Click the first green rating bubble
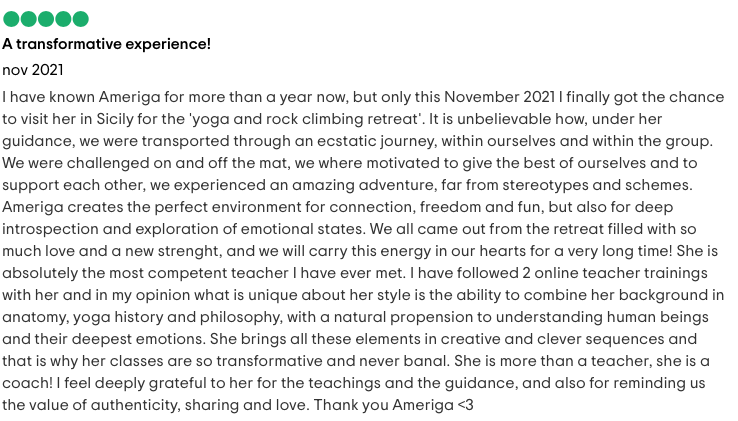 tap(11, 19)
